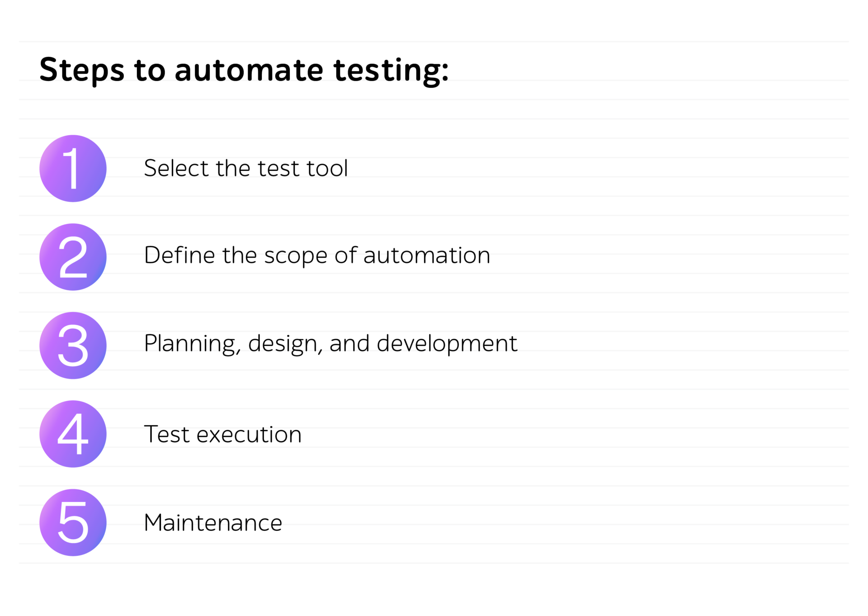The width and height of the screenshot is (868, 616).
Task: Click the word 'execution' in step four
Action: [249, 435]
